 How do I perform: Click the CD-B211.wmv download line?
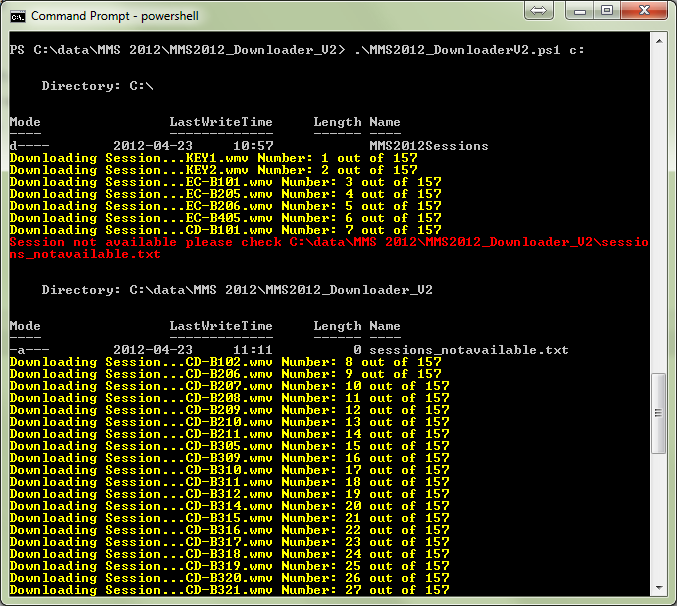[230, 434]
